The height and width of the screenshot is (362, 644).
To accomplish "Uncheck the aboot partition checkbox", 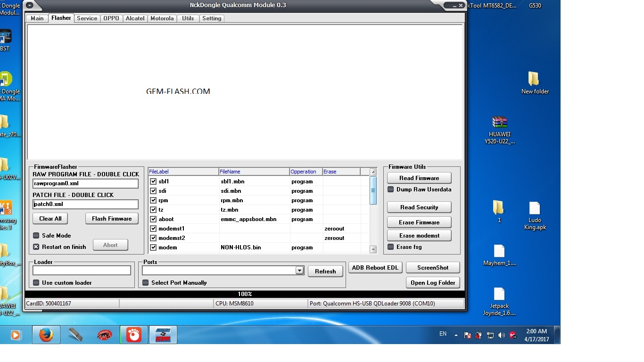I will pos(153,219).
